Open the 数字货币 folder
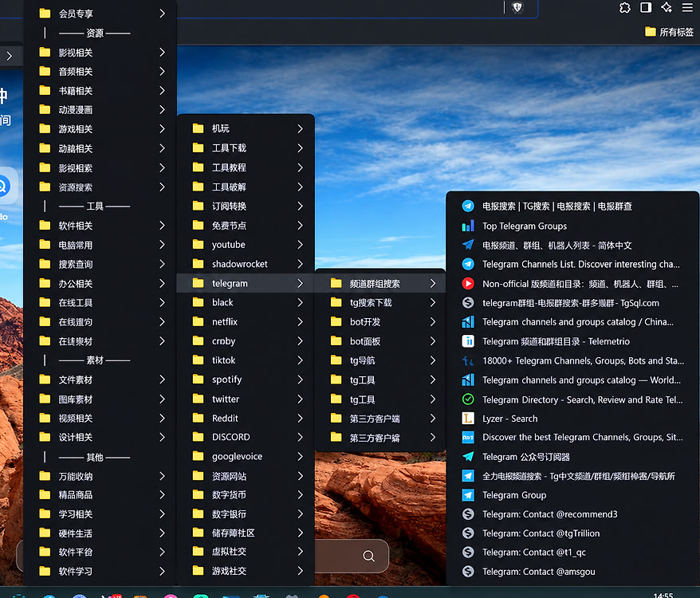 point(246,495)
